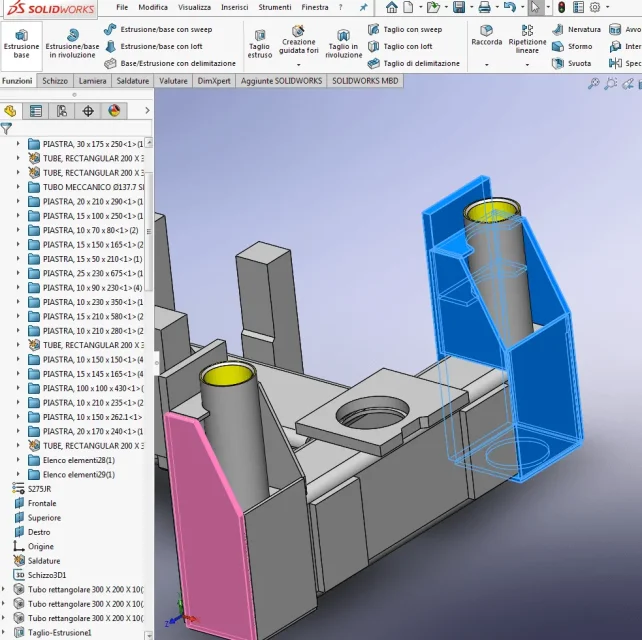
Task: Select Taglio in rivoluzione tool
Action: coord(344,45)
